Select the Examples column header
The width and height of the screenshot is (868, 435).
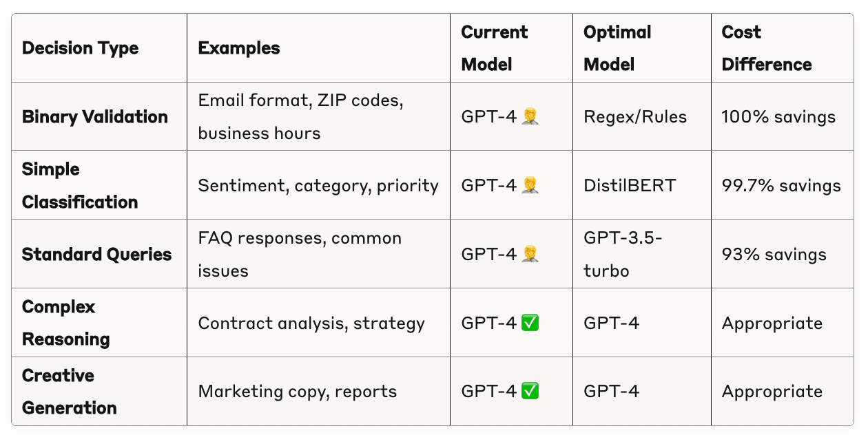click(239, 48)
